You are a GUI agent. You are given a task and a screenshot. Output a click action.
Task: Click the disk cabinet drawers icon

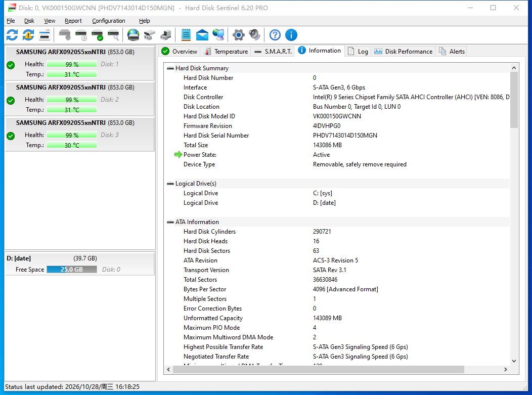pyautogui.click(x=166, y=34)
